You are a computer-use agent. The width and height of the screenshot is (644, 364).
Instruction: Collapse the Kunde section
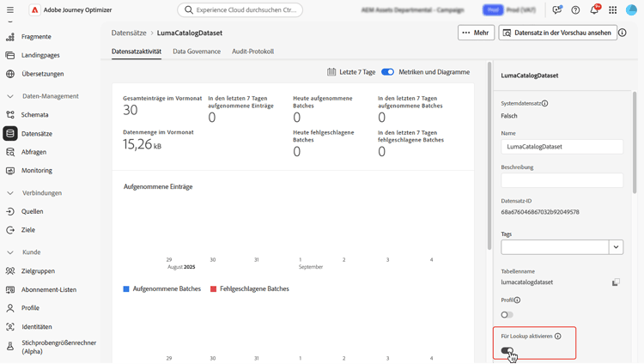tap(10, 252)
